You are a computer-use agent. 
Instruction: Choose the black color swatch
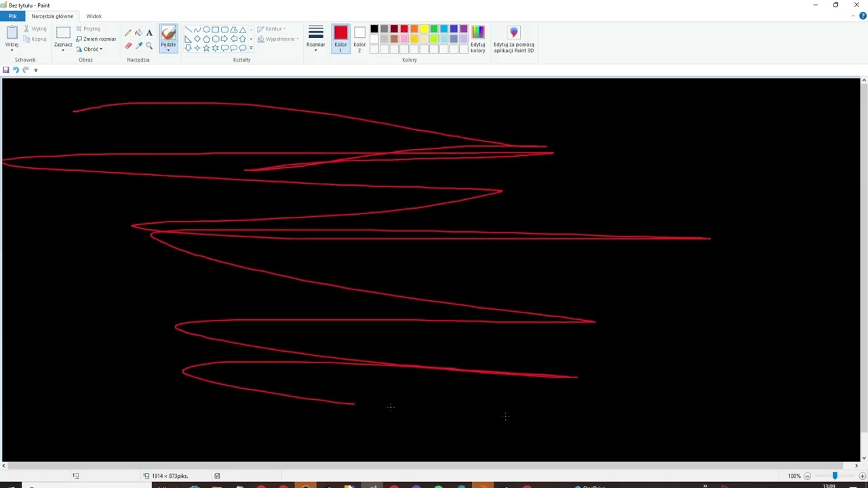coord(374,28)
